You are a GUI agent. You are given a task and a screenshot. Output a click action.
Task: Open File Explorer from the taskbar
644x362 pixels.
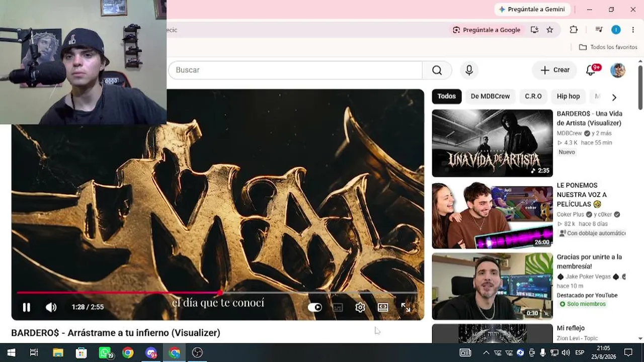[58, 352]
